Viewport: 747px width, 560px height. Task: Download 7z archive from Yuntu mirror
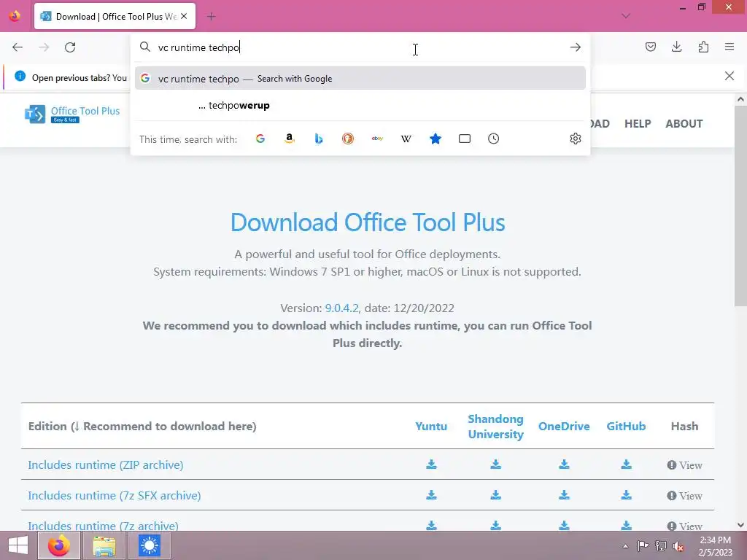(x=431, y=525)
